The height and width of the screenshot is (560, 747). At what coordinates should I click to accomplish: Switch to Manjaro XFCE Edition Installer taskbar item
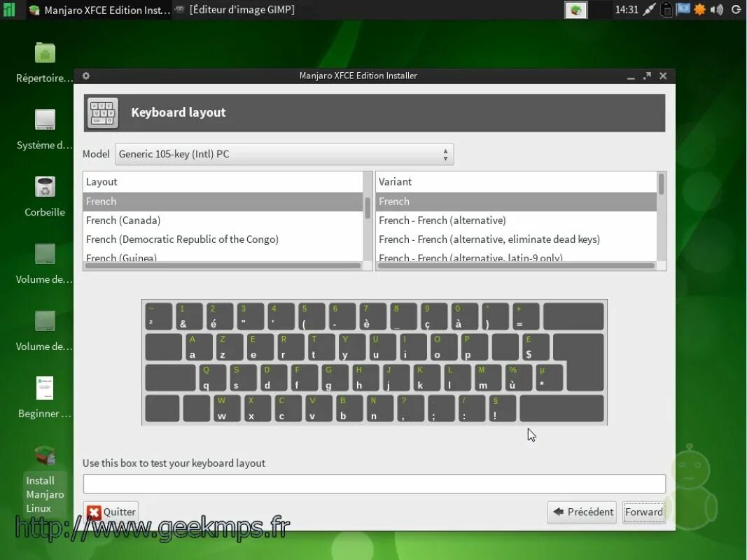[99, 10]
